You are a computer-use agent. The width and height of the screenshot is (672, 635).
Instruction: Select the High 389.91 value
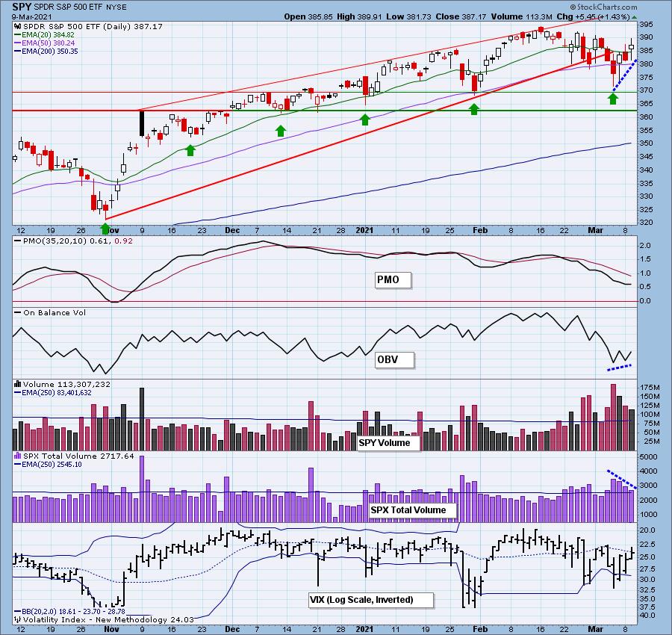pyautogui.click(x=358, y=16)
